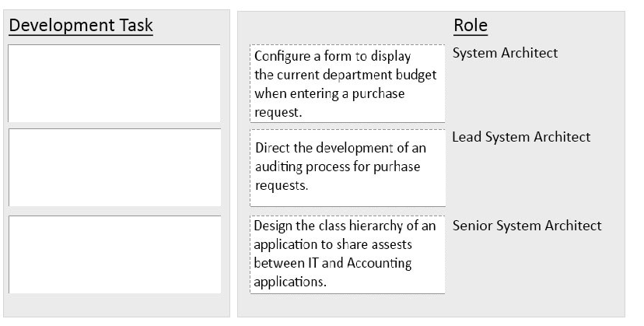
Task: Click the word 'request.' in top card
Action: pos(278,112)
